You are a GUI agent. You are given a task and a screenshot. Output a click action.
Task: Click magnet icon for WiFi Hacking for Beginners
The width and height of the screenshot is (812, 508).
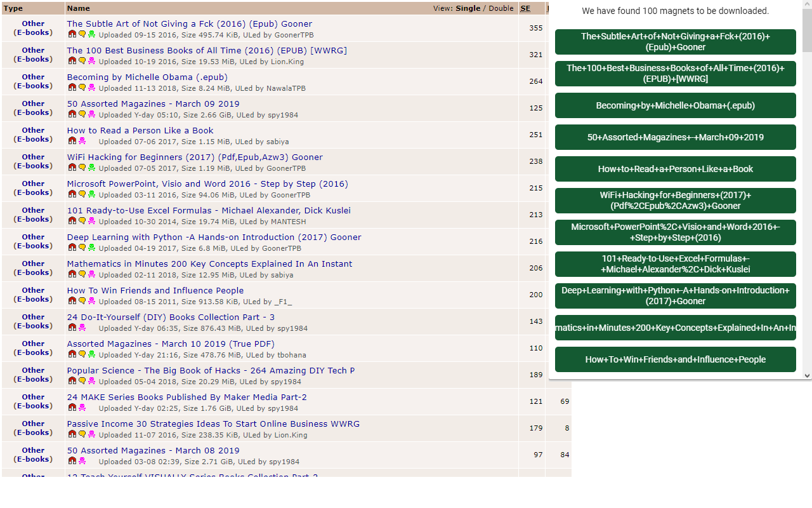72,168
